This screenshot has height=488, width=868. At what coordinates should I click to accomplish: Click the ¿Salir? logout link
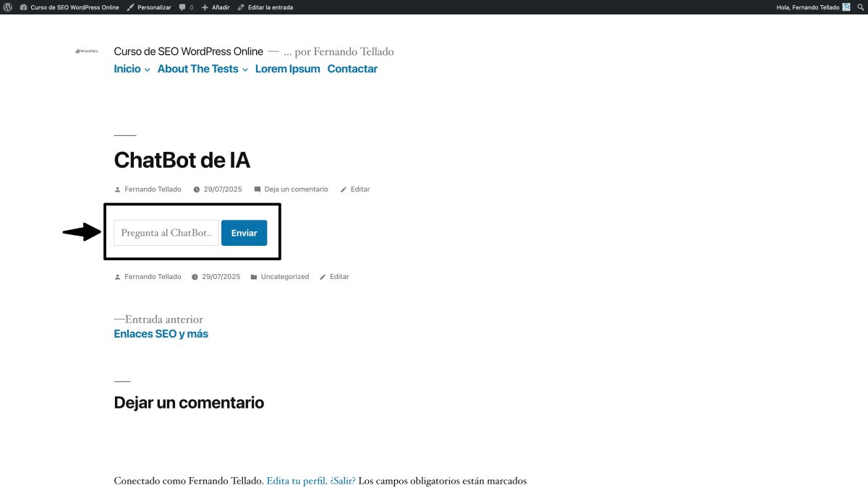[342, 480]
